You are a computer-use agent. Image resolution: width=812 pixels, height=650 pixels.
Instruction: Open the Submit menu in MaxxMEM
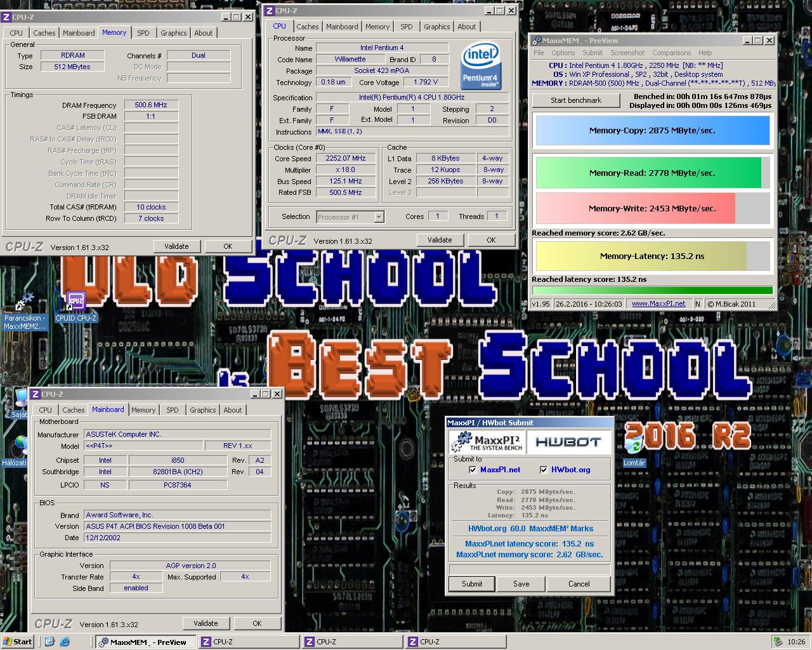(593, 53)
